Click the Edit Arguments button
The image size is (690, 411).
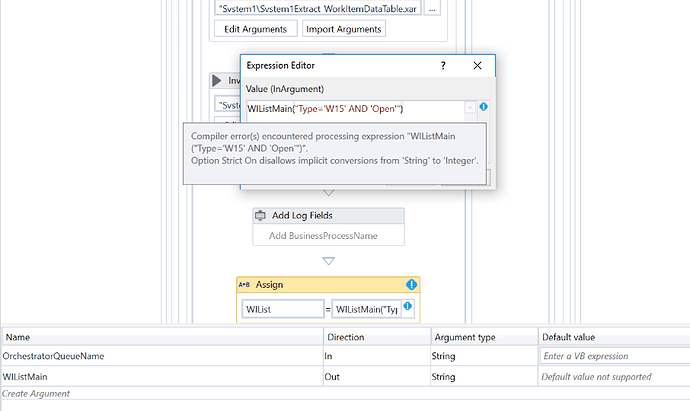pos(256,29)
